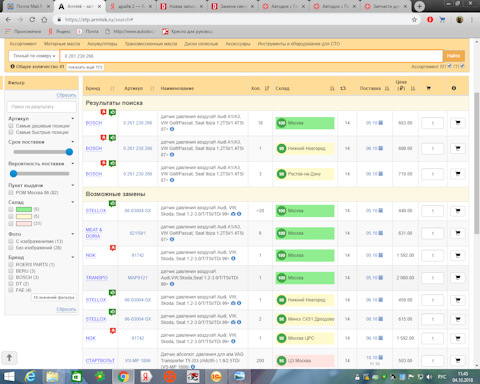480x384 pixels.
Task: Open the 'Моторные масла' menu item
Action: pyautogui.click(x=62, y=44)
